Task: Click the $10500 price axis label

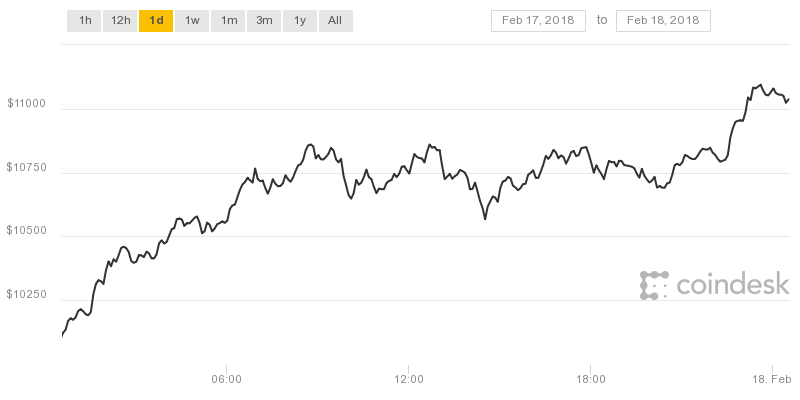Action: pyautogui.click(x=27, y=231)
